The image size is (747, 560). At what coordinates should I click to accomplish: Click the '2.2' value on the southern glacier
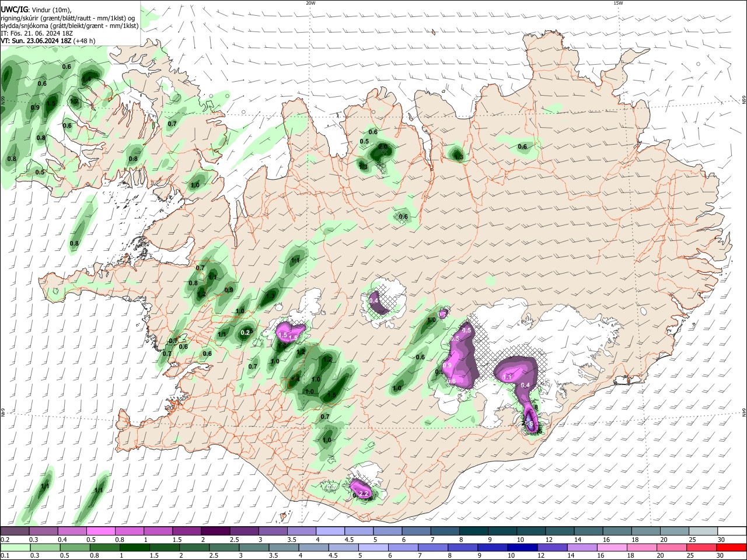click(x=363, y=494)
